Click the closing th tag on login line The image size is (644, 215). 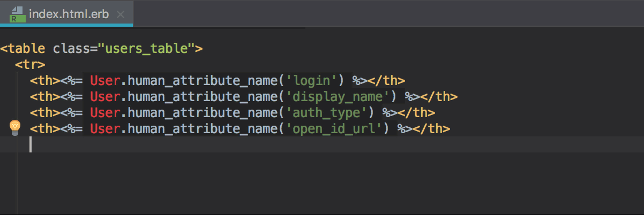point(386,81)
